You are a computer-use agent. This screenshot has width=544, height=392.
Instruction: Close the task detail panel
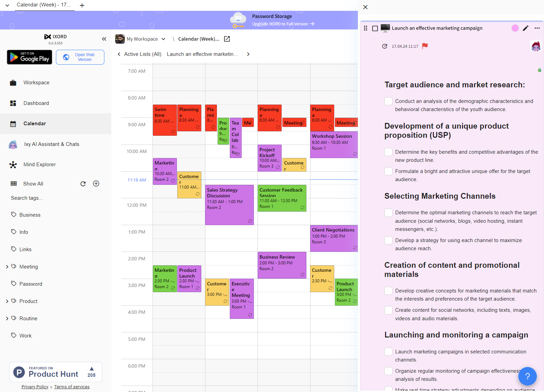(365, 7)
